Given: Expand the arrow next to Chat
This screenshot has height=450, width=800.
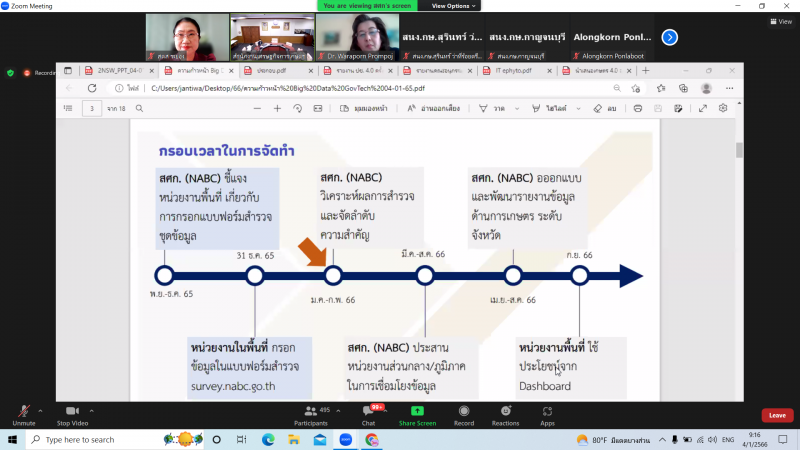Looking at the screenshot, I should pyautogui.click(x=386, y=411).
